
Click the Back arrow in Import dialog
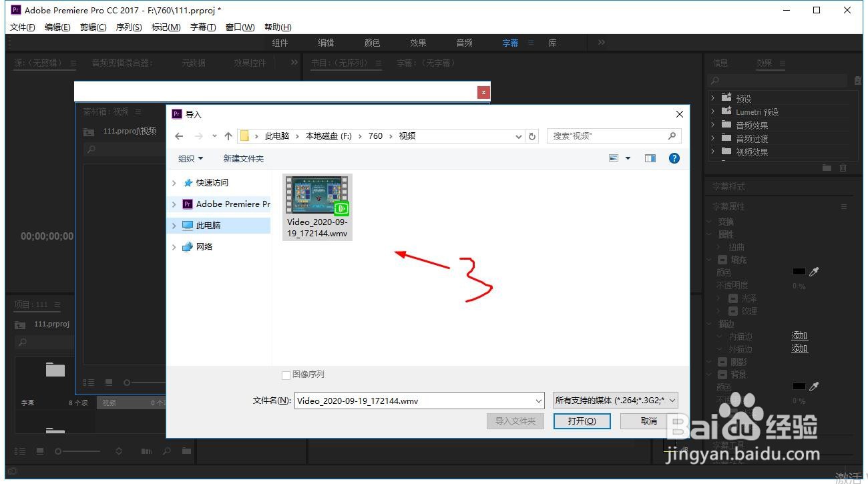[x=179, y=136]
